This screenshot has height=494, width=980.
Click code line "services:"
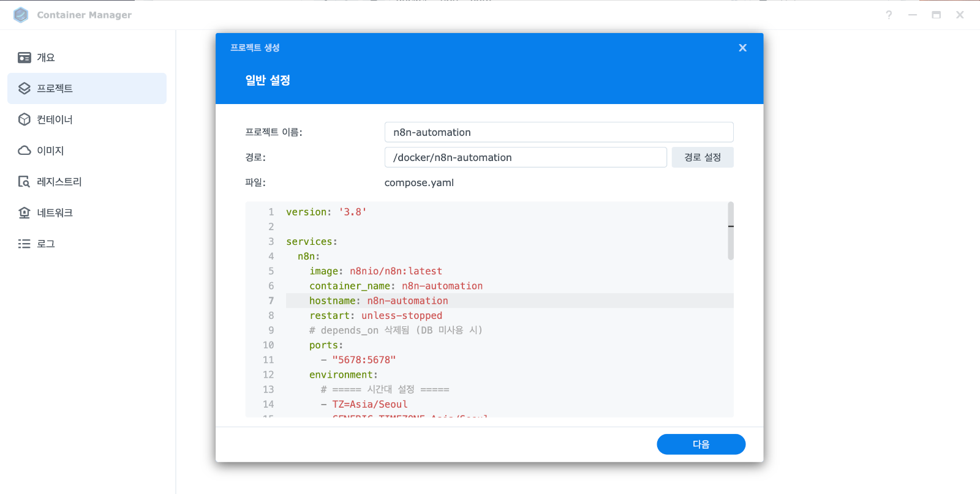pyautogui.click(x=312, y=242)
